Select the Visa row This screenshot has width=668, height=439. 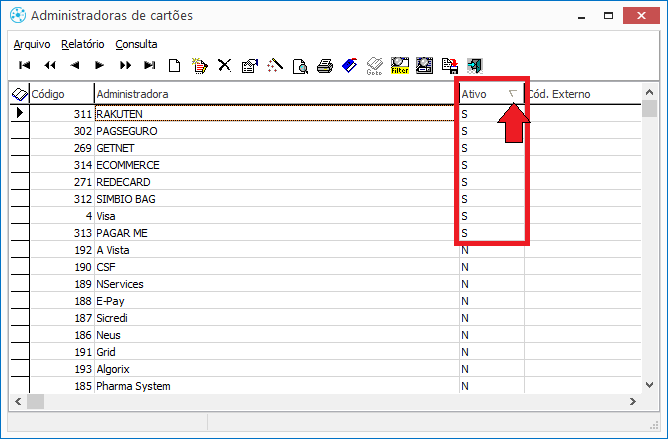(326, 216)
